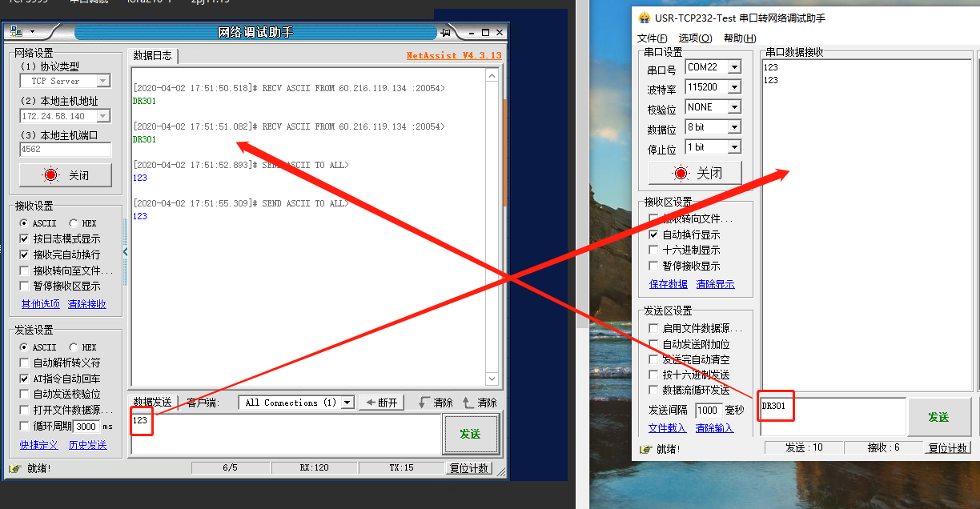
Task: Select HEX radio in NetAssist receive settings
Action: 74,223
